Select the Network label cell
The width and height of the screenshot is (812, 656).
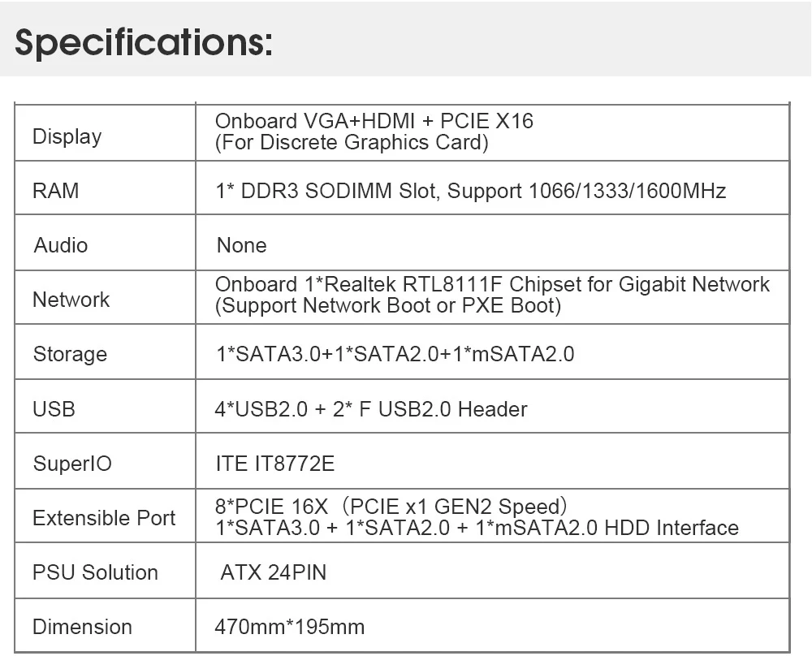tap(71, 300)
